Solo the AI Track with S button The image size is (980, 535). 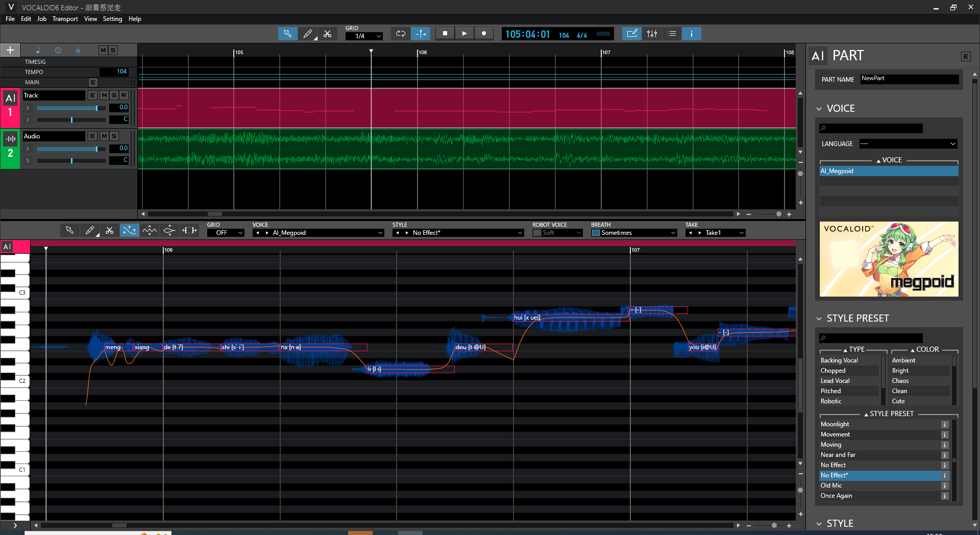[114, 95]
